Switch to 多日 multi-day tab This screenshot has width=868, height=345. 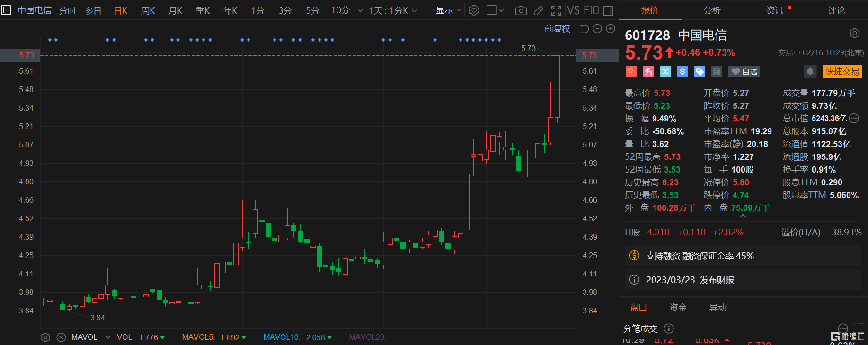(93, 10)
